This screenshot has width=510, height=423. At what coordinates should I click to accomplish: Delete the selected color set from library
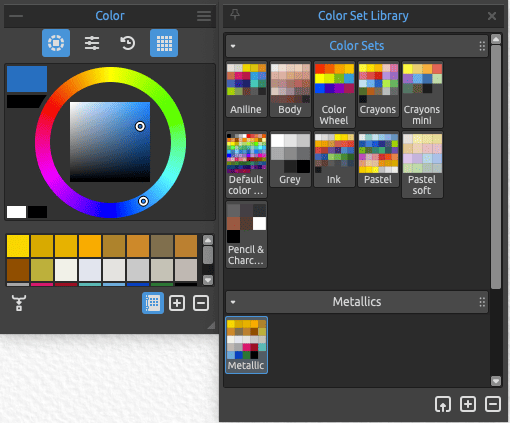pos(493,404)
